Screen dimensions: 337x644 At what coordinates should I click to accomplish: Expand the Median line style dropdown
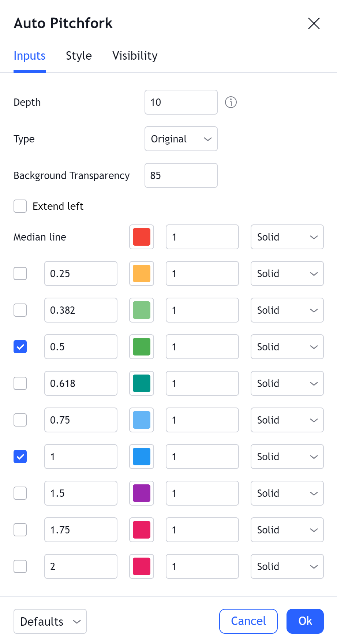[287, 237]
